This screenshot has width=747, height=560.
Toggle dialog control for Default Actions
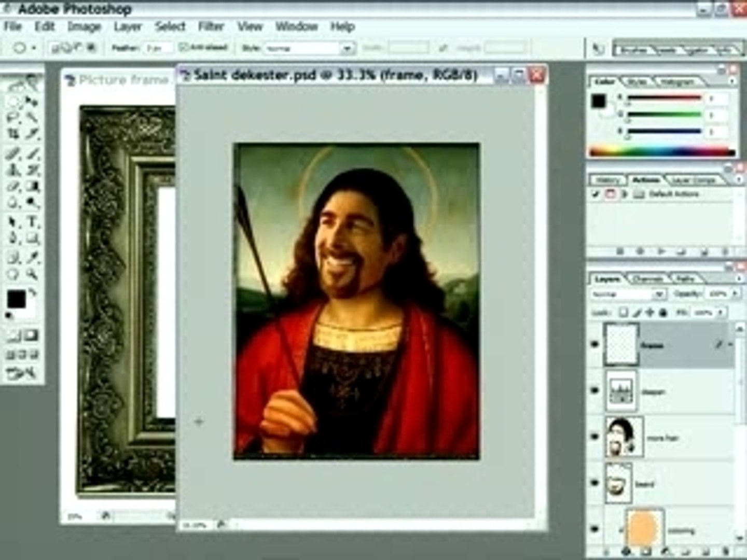click(610, 194)
